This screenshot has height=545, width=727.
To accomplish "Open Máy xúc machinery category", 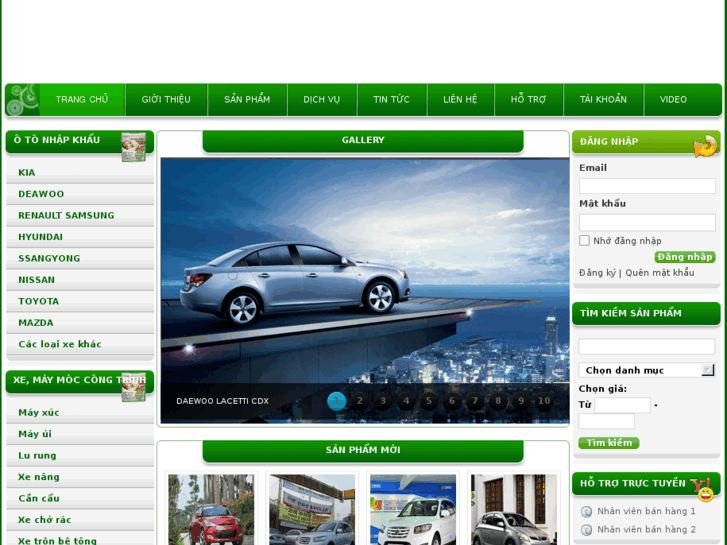I will [x=39, y=412].
